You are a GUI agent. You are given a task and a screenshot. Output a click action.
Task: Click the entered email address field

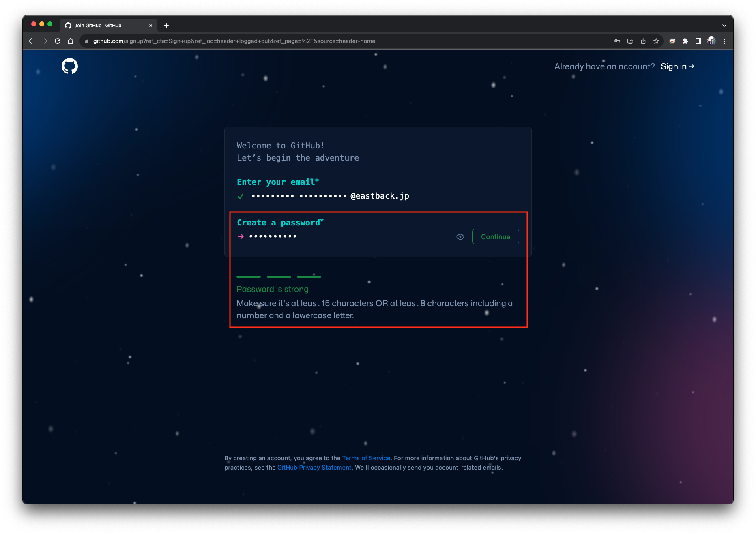pyautogui.click(x=330, y=196)
